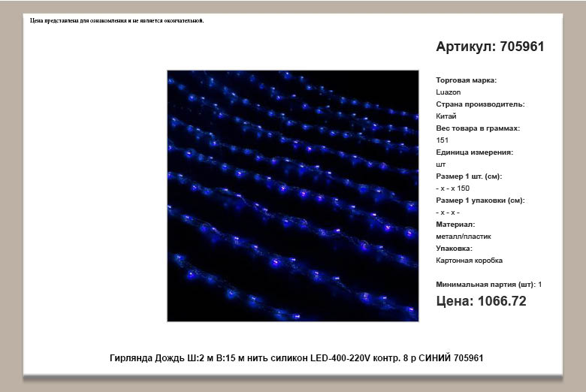The width and height of the screenshot is (586, 392).
Task: Click the packaging value 'Картонная коробка'
Action: click(x=469, y=261)
